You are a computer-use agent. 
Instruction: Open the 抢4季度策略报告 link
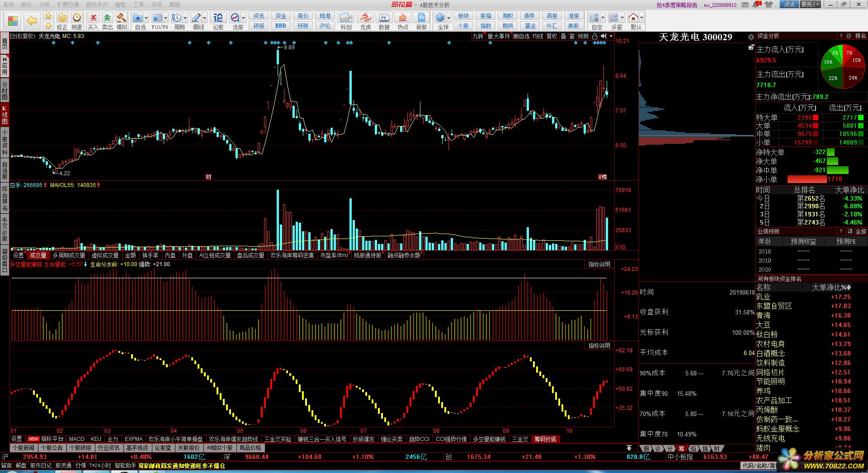[x=677, y=5]
